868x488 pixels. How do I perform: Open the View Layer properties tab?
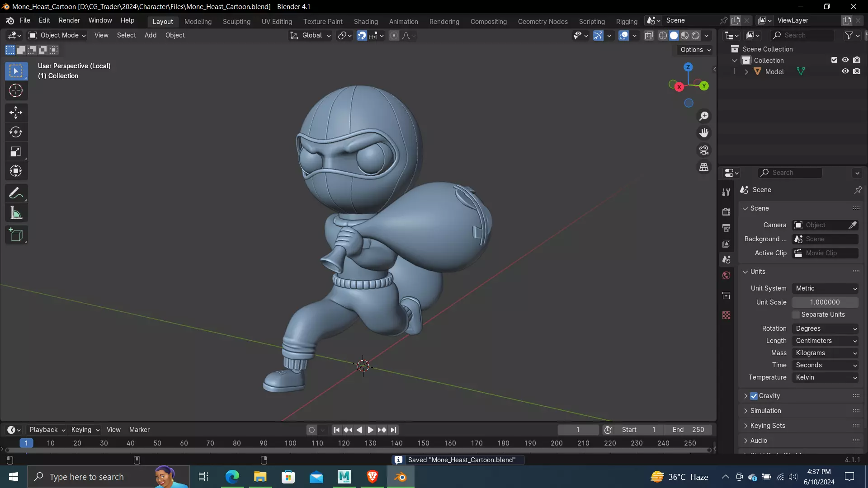click(726, 244)
